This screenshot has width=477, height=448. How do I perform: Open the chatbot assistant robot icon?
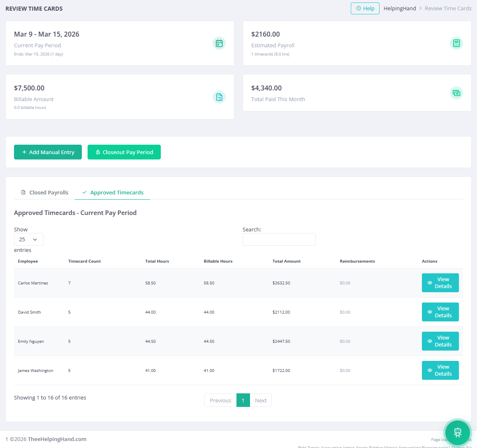click(458, 432)
